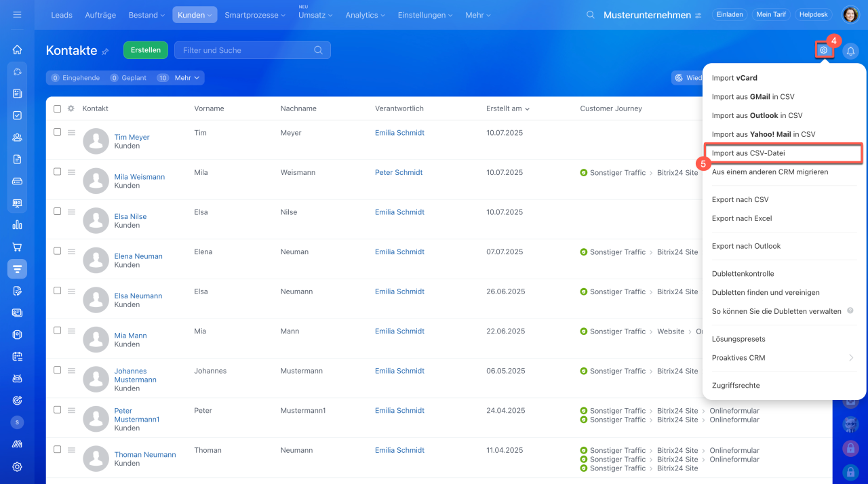Open the row actions menu for Mia Mann
This screenshot has height=484, width=868.
(71, 331)
